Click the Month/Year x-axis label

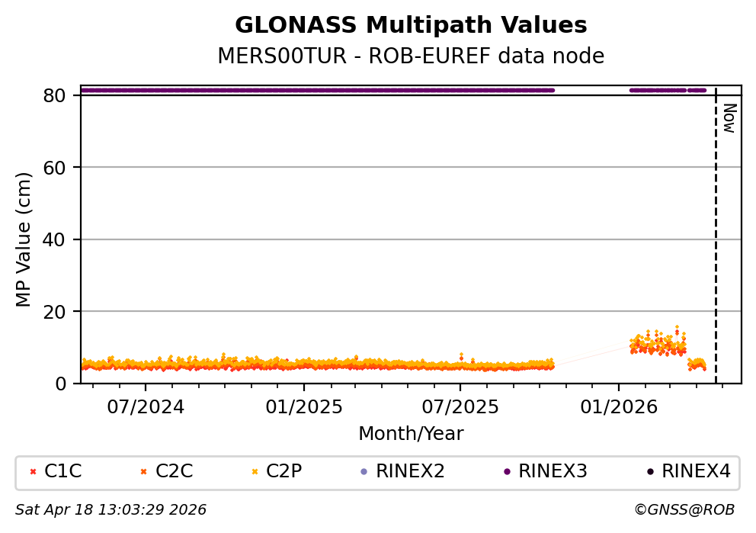(411, 434)
